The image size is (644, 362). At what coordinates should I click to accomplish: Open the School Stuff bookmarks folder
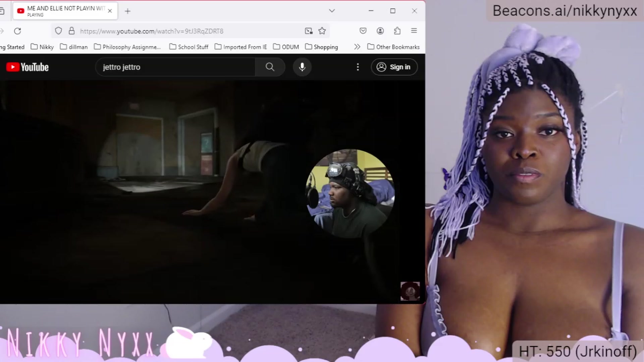189,47
